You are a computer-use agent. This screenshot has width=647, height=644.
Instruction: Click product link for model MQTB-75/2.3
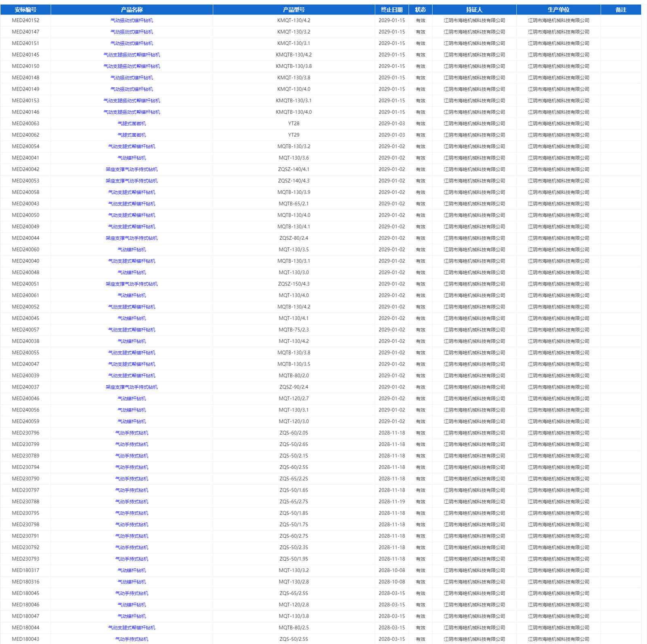point(131,330)
